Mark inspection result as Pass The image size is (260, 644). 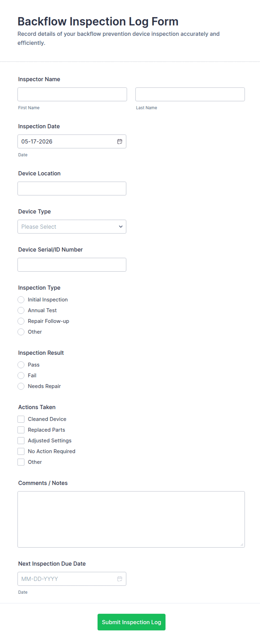pos(21,365)
